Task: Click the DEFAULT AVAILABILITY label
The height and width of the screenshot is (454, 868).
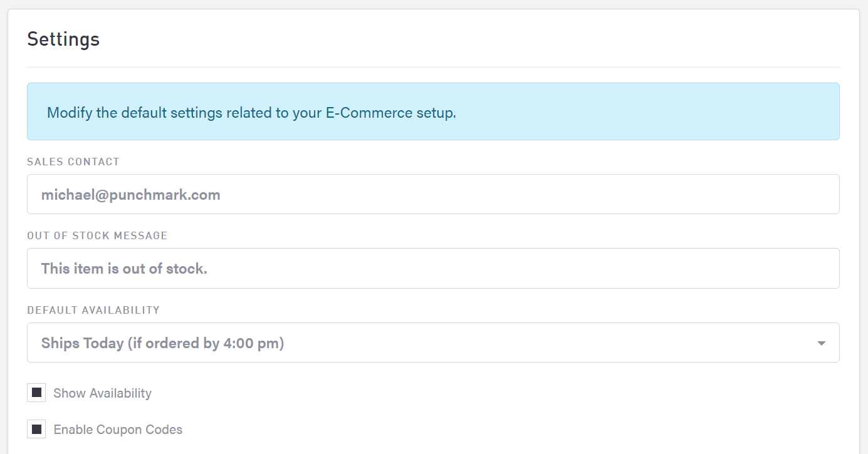Action: tap(93, 310)
